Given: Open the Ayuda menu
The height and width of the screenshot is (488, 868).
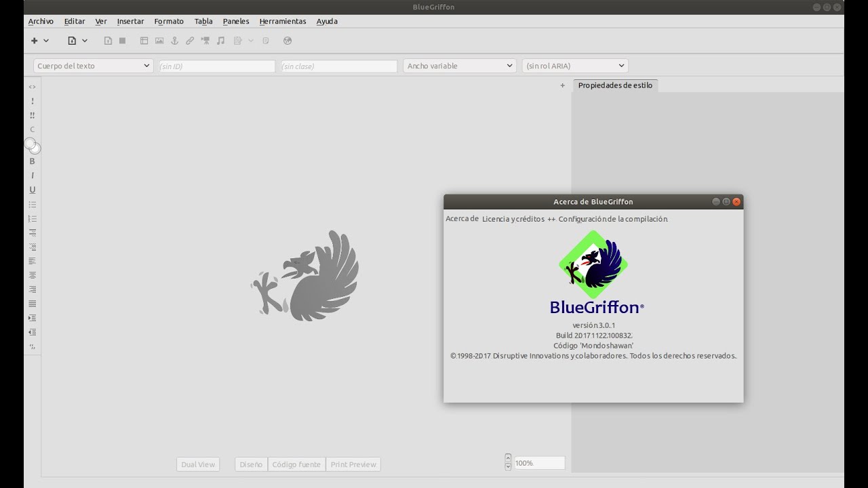Looking at the screenshot, I should [x=327, y=21].
